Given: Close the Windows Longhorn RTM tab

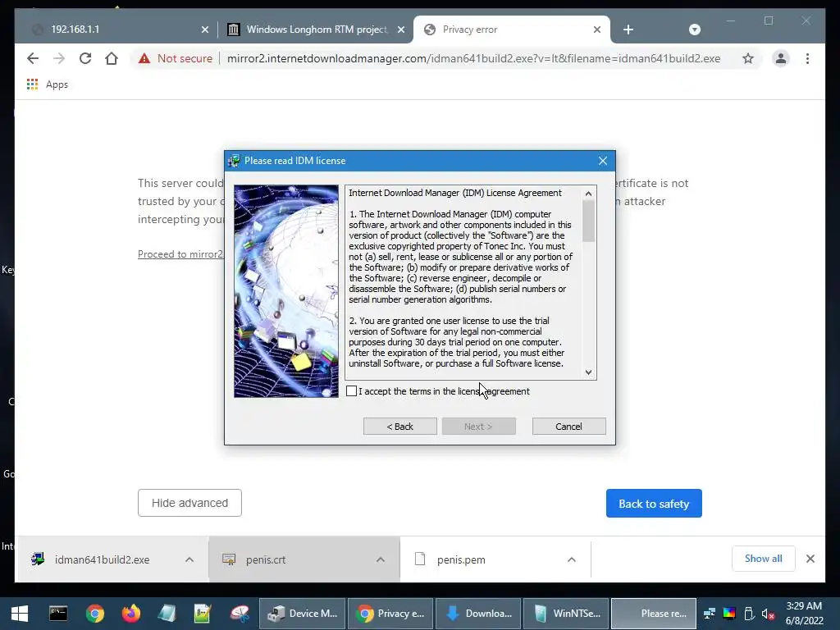Looking at the screenshot, I should pos(400,30).
